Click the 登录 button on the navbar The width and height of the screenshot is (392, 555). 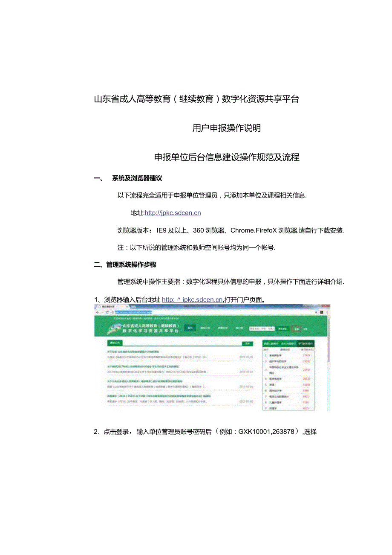[x=297, y=328]
